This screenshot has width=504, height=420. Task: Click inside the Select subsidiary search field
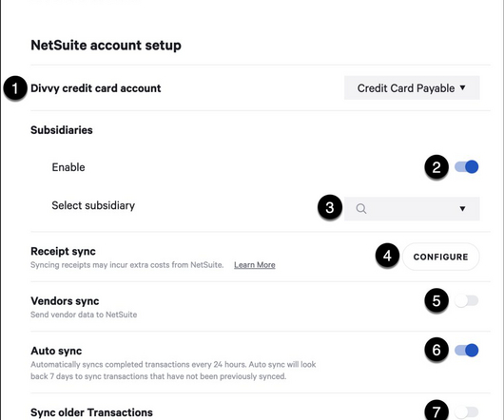point(412,209)
